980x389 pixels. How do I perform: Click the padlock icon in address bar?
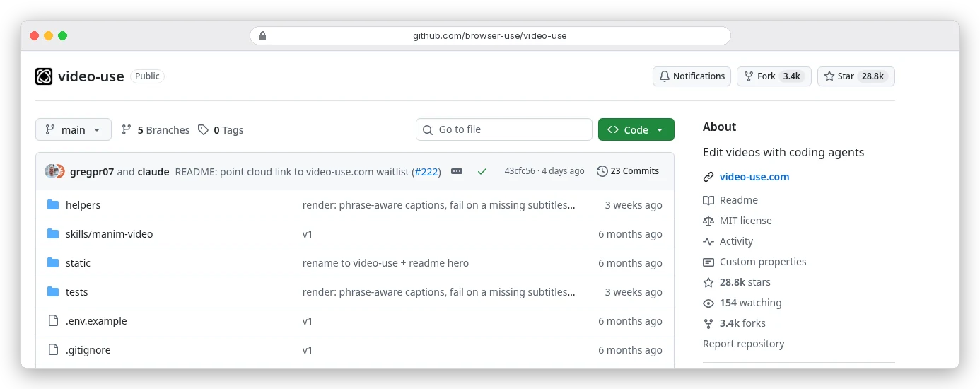(263, 35)
